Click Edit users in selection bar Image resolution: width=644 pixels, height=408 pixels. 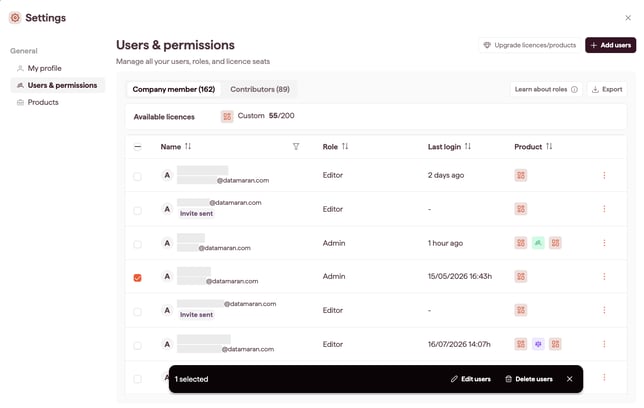pos(471,379)
